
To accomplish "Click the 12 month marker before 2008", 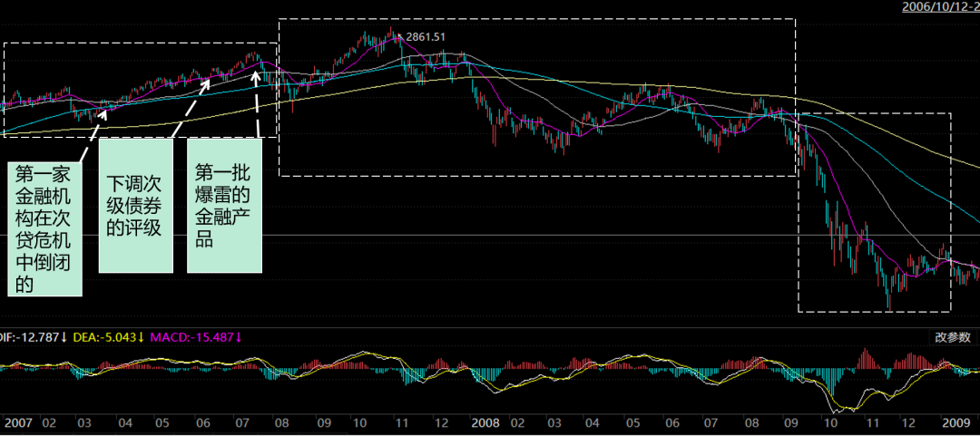I will pos(442,423).
